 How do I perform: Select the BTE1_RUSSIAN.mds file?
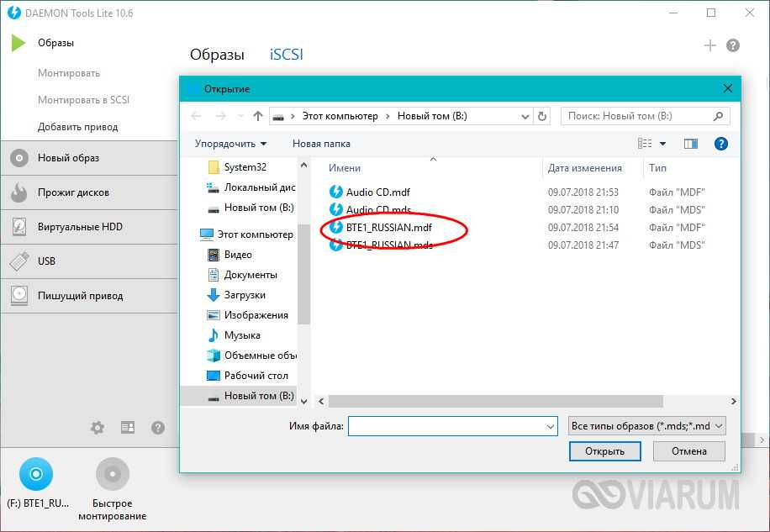381,245
